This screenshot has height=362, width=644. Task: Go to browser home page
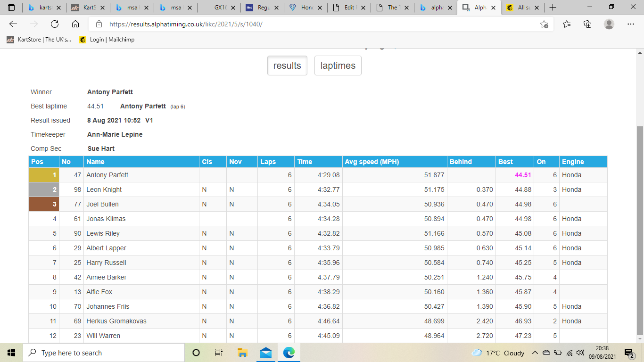click(x=75, y=24)
